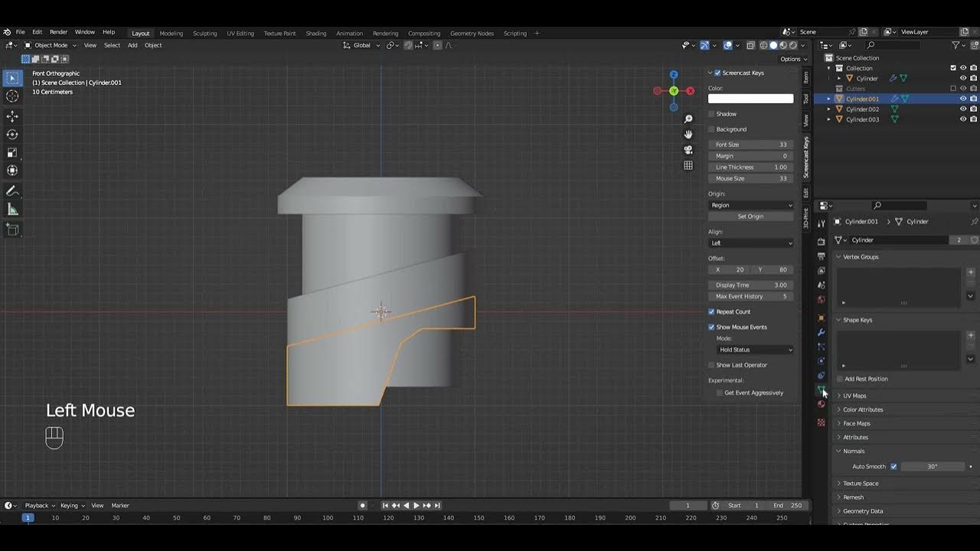Enable Get Event Aggressively checkbox
980x551 pixels.
(x=720, y=393)
